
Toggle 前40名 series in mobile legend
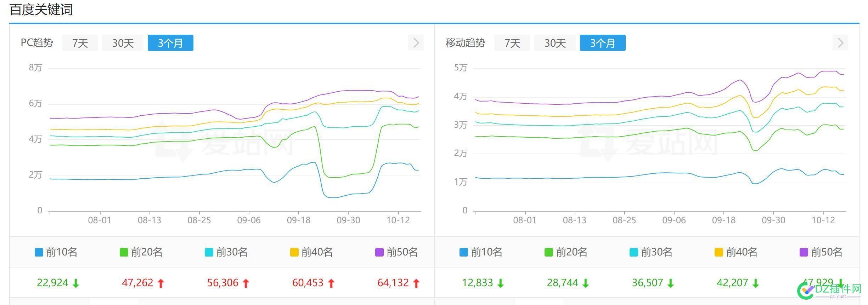click(736, 252)
